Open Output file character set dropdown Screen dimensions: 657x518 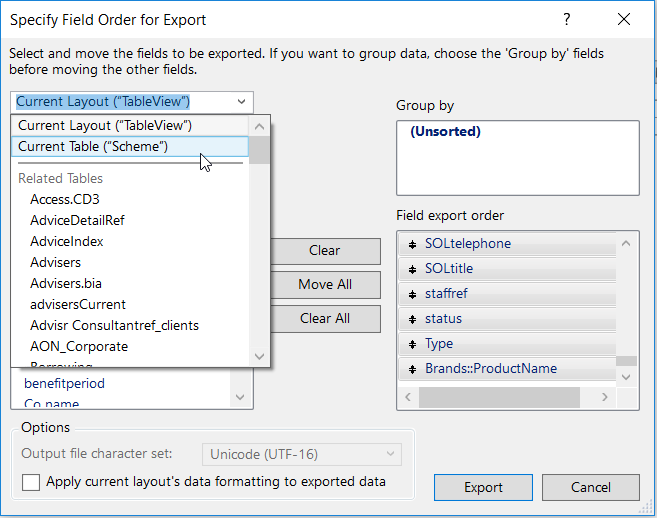[x=301, y=454]
